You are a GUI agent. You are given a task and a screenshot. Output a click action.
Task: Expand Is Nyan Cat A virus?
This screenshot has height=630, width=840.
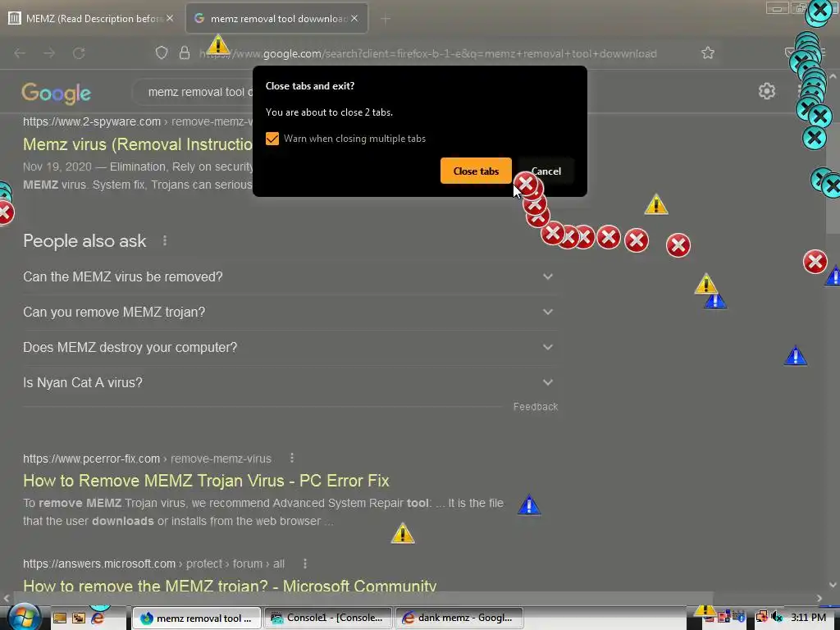(x=290, y=383)
